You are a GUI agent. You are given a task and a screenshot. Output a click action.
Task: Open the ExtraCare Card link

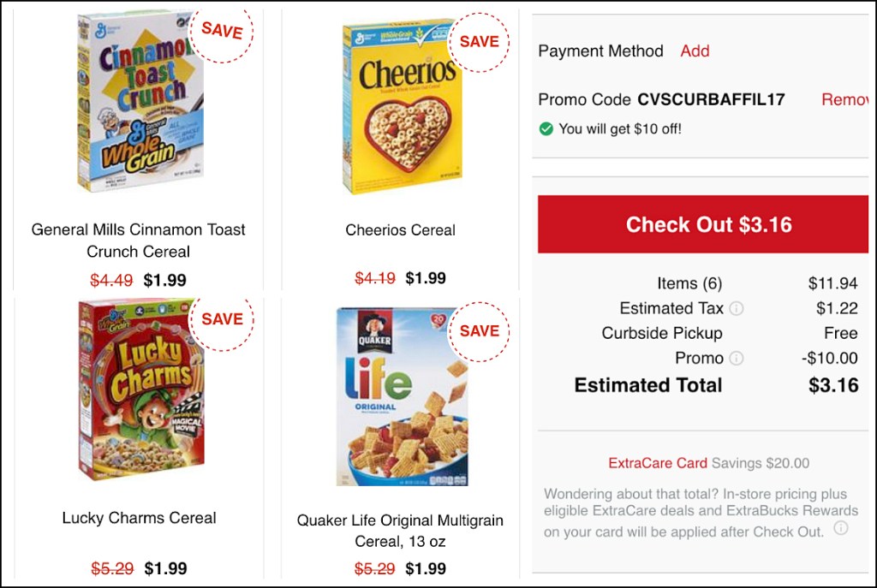click(x=658, y=463)
